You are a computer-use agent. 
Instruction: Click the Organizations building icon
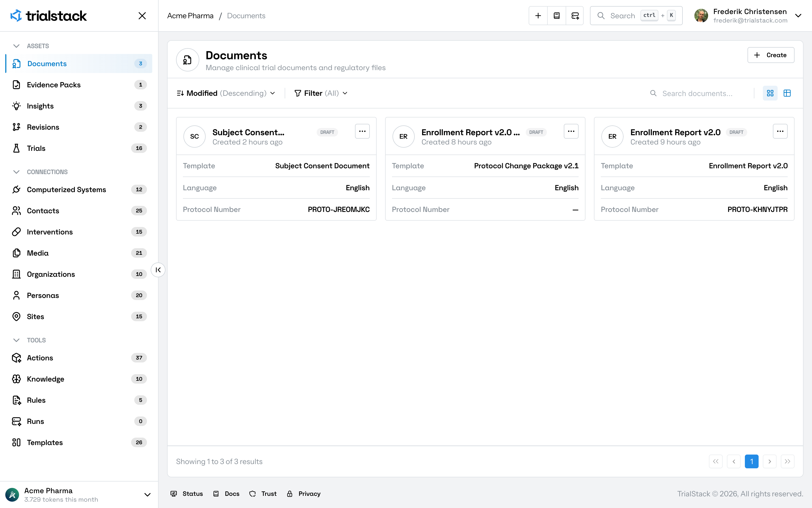[x=16, y=274]
